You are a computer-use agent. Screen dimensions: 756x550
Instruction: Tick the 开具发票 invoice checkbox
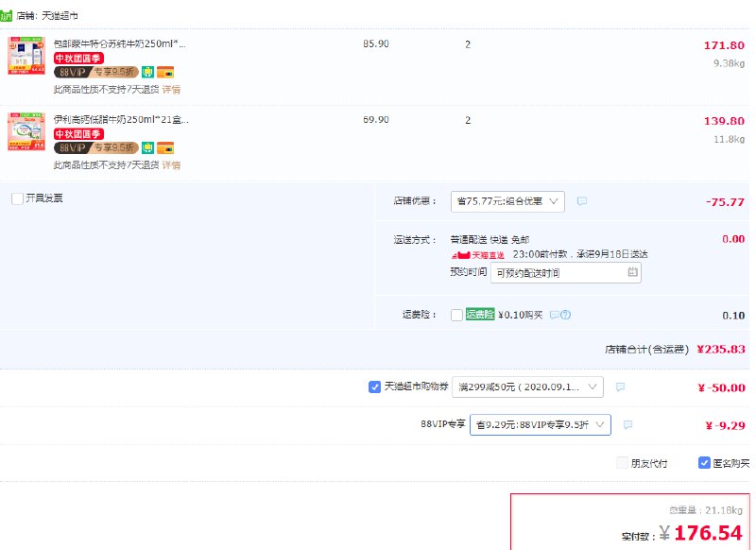(17, 198)
